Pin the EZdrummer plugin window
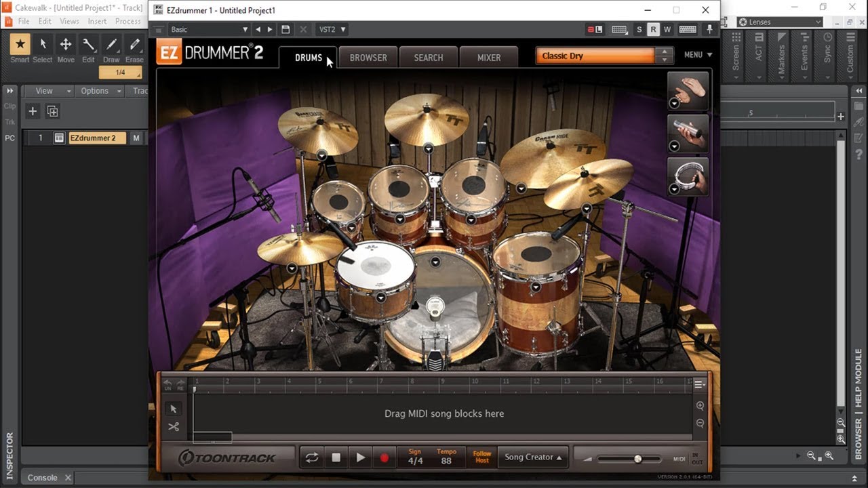 click(709, 30)
